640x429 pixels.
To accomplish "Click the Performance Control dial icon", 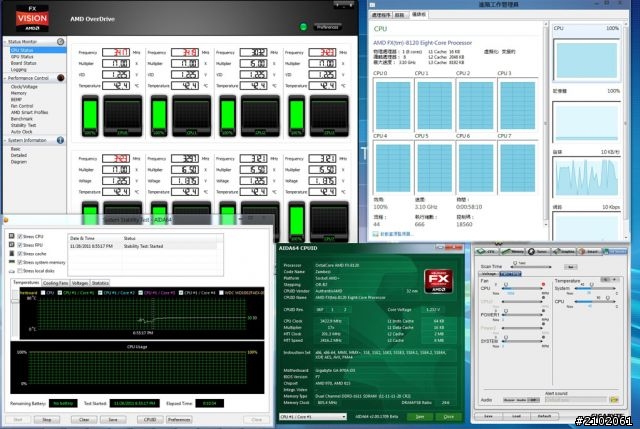I will [60, 78].
